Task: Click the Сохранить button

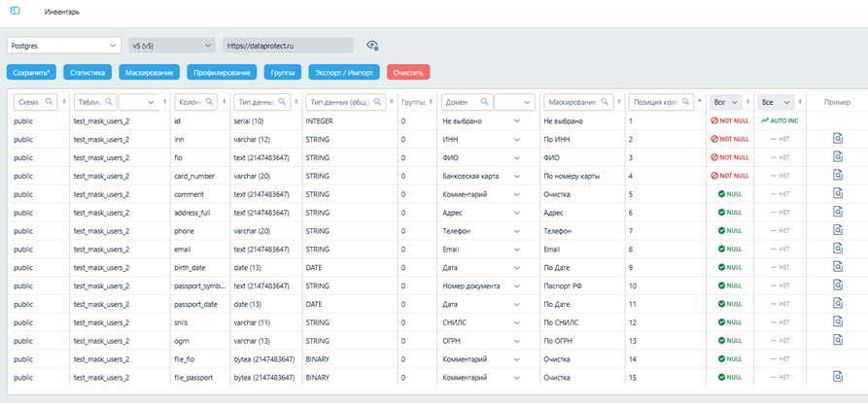Action: point(31,72)
